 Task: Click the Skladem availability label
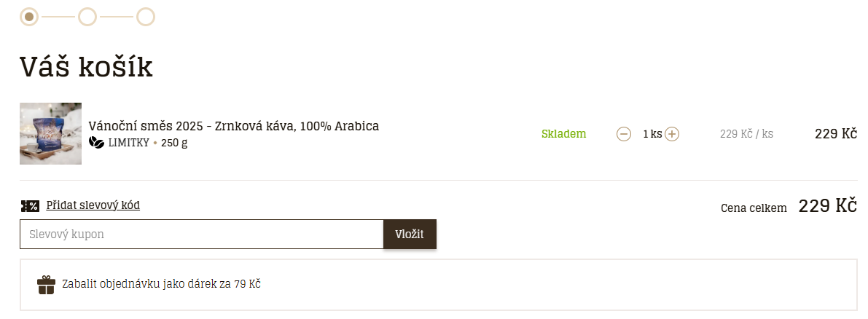pyautogui.click(x=563, y=134)
